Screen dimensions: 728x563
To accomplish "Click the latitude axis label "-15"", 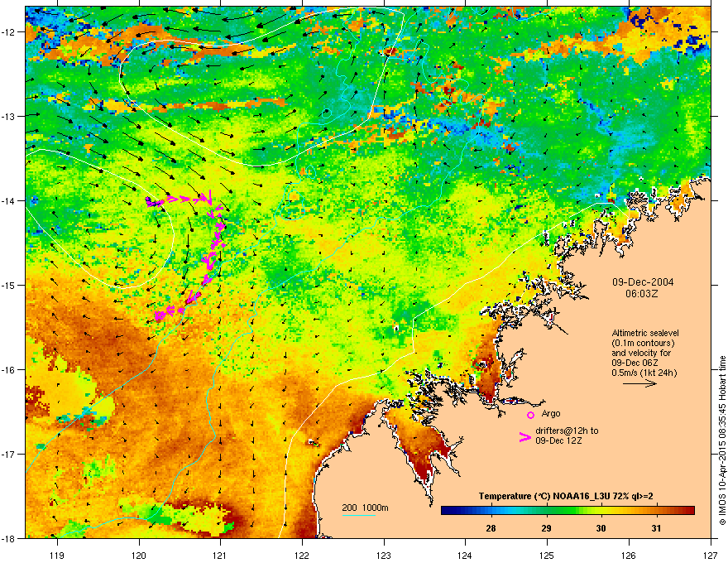I will 7,285.
